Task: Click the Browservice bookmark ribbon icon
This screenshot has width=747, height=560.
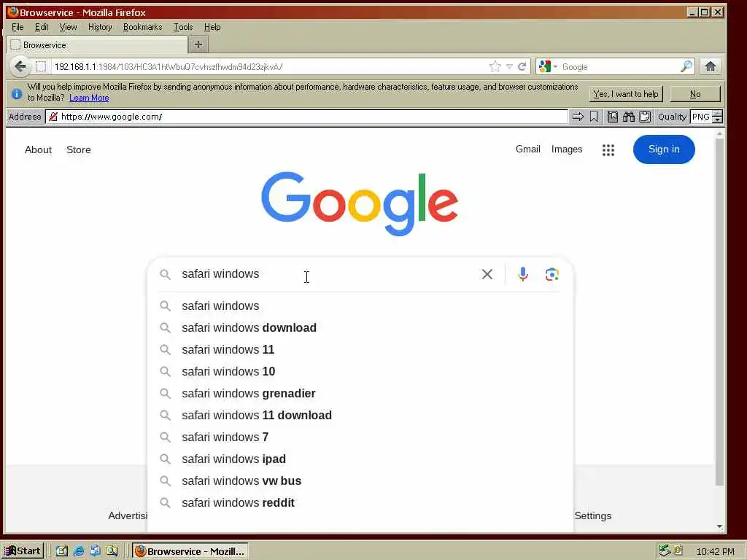Action: pos(594,117)
